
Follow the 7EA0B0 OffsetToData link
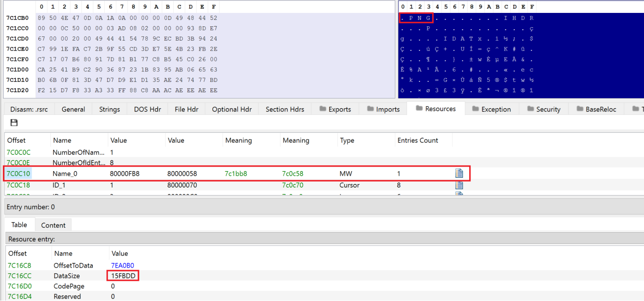(122, 266)
